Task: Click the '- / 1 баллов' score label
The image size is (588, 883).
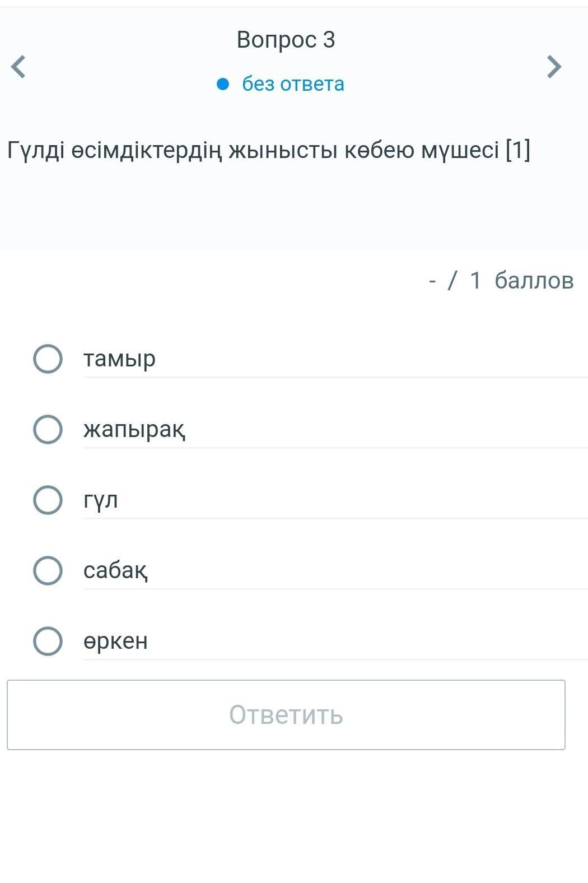Action: 501,280
